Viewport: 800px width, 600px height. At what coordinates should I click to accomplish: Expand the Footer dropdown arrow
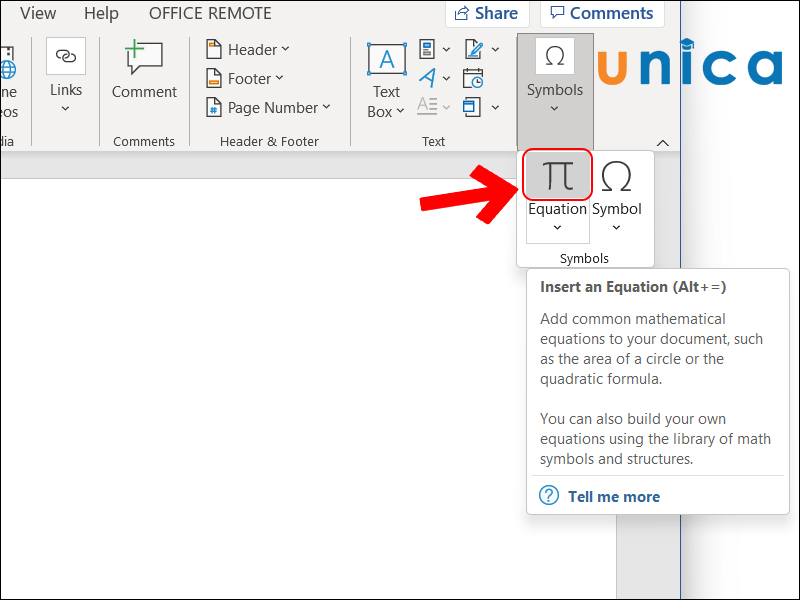pyautogui.click(x=279, y=78)
